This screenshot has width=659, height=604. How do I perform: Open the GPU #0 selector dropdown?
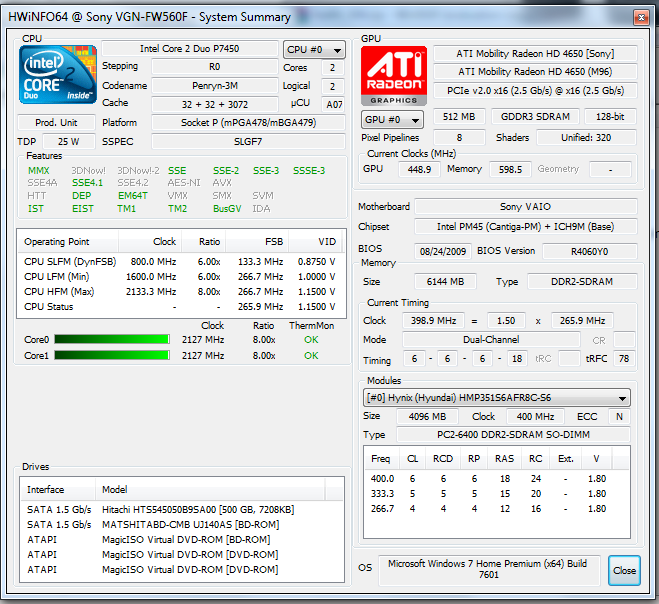click(392, 120)
